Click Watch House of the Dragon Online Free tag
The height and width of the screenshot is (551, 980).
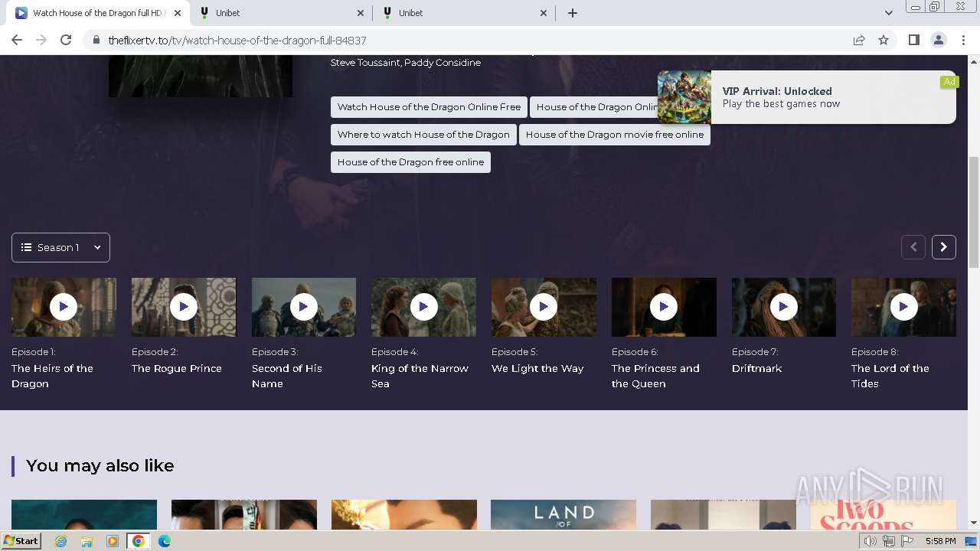[x=429, y=107]
